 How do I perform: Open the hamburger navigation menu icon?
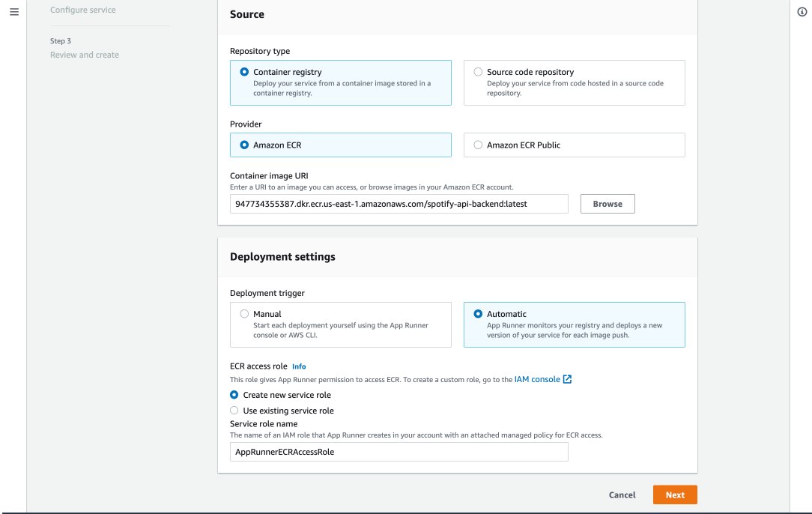tap(13, 13)
